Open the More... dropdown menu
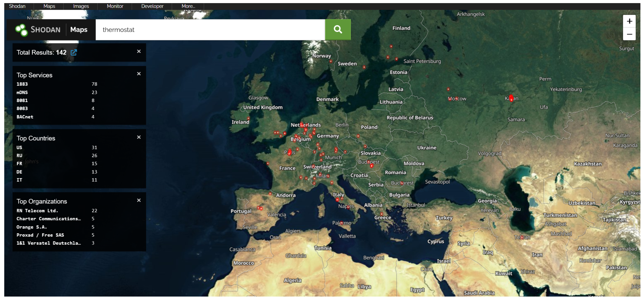Screen dimensions: 644x299 [x=188, y=6]
